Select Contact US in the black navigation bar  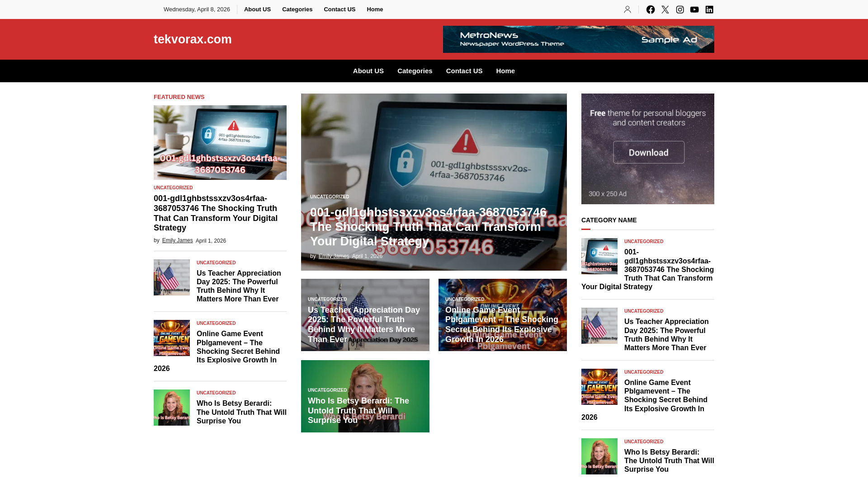(x=464, y=71)
